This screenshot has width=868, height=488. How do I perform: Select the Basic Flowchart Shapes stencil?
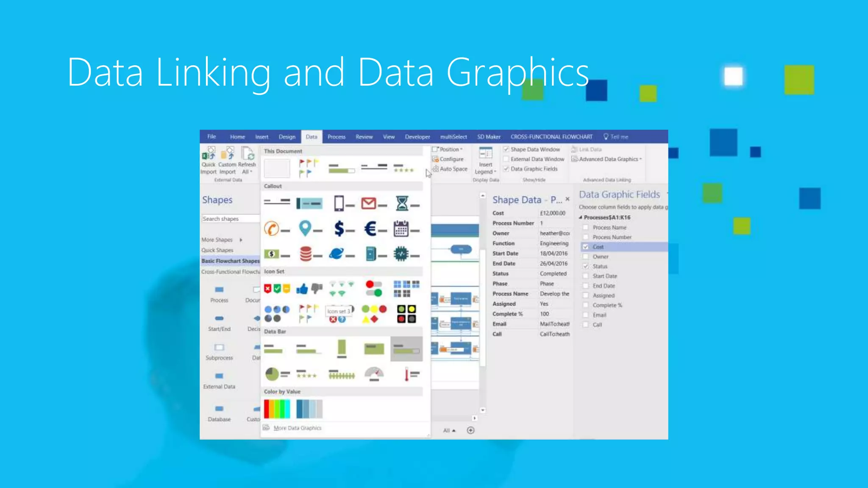click(x=230, y=261)
